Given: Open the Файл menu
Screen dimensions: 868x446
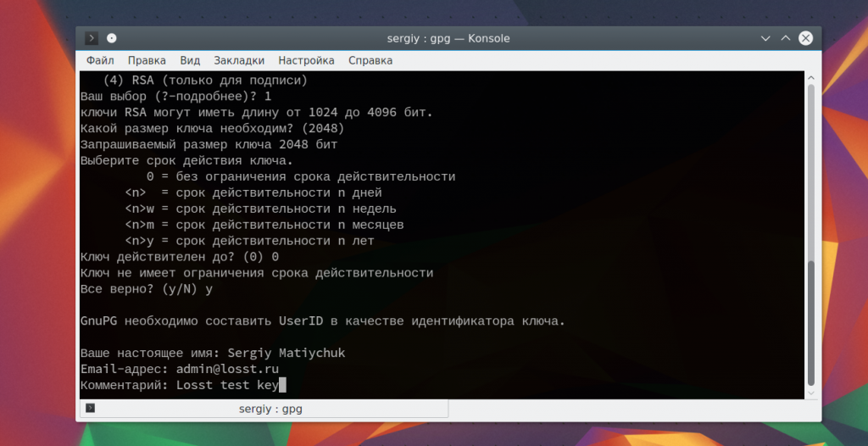Looking at the screenshot, I should pos(100,60).
